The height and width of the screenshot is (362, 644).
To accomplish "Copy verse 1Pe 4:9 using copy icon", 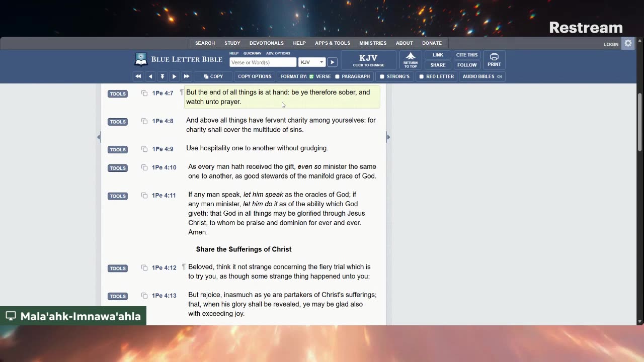I will coord(144,149).
